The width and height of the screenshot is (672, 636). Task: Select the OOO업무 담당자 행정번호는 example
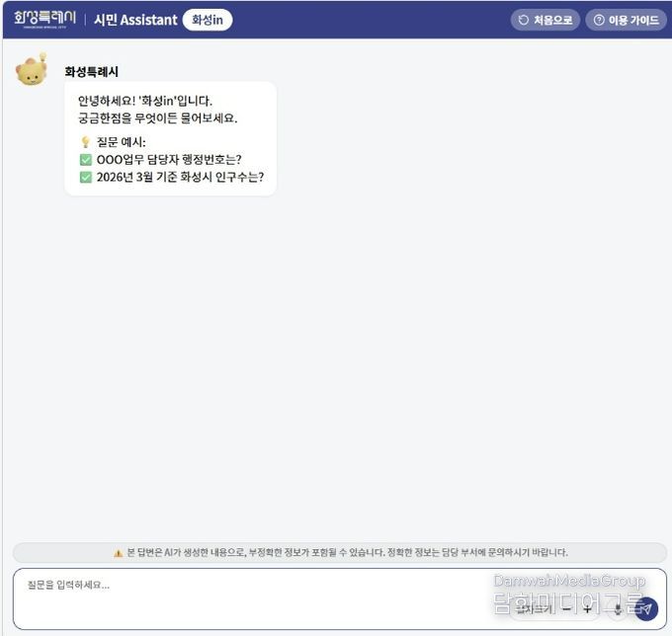click(169, 160)
